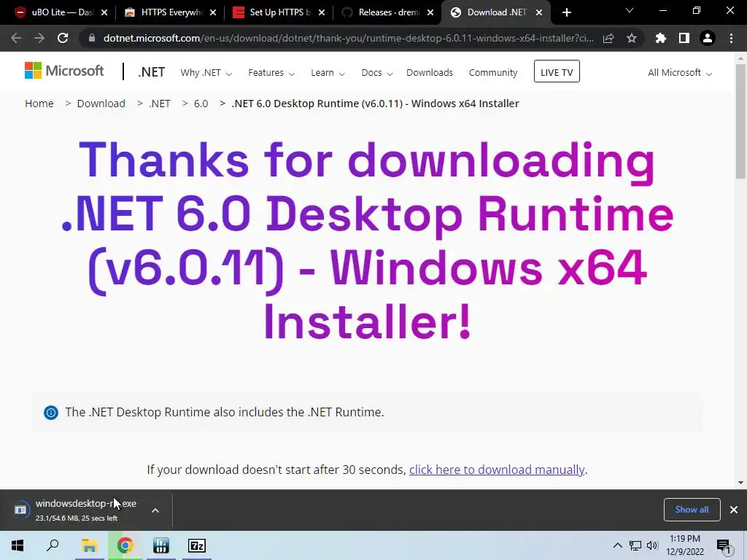Close the Set Up HTTPS tab
Screen dimensions: 747x560
coord(322,13)
